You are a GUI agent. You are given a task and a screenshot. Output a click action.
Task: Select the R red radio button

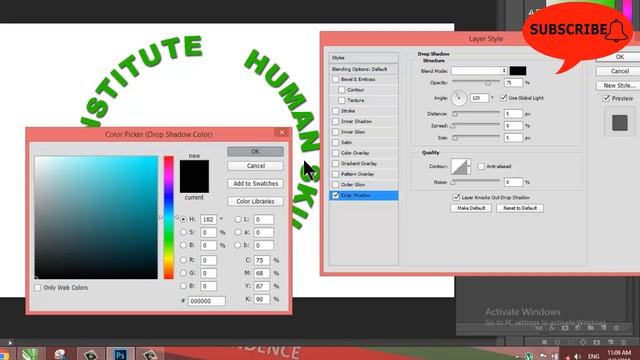coord(183,260)
